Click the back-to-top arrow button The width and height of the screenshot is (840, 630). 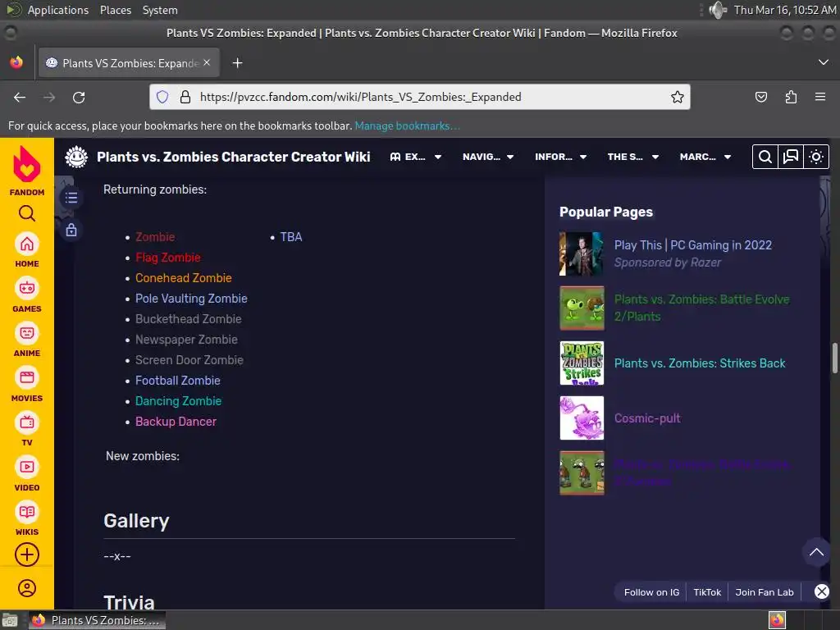[x=816, y=552]
